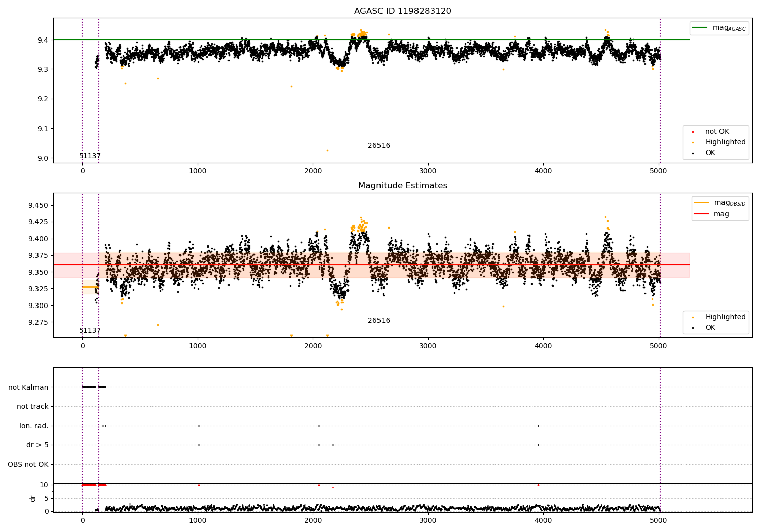760x532 pixels.
Task: Click the 'Magnitude Estimates' plot title
Action: [402, 186]
